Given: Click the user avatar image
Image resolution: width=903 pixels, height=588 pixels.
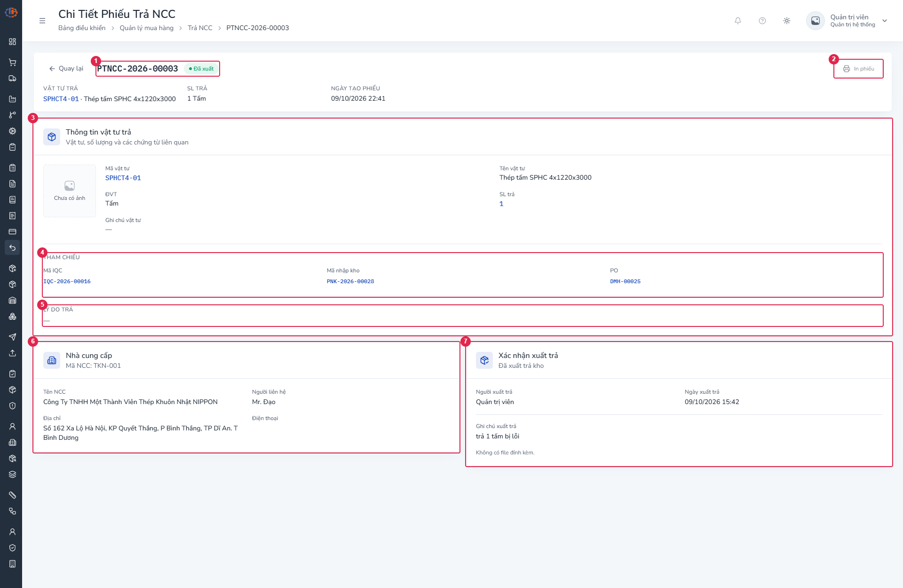Looking at the screenshot, I should pyautogui.click(x=816, y=21).
